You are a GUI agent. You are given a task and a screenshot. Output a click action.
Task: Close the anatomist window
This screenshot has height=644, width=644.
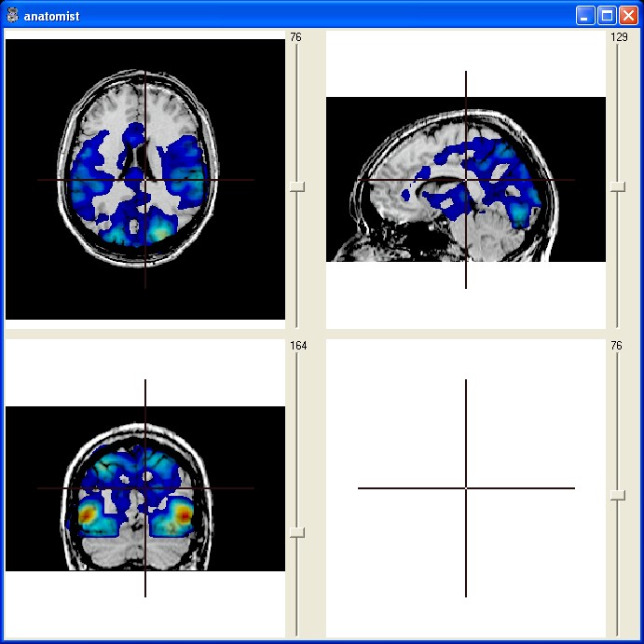pyautogui.click(x=628, y=16)
